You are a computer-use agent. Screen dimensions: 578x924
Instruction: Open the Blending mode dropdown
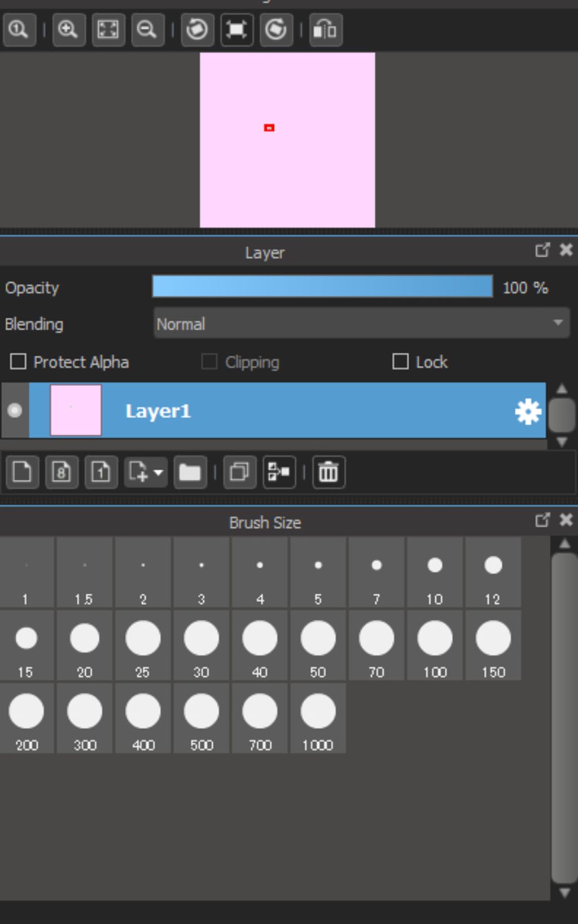pos(361,323)
